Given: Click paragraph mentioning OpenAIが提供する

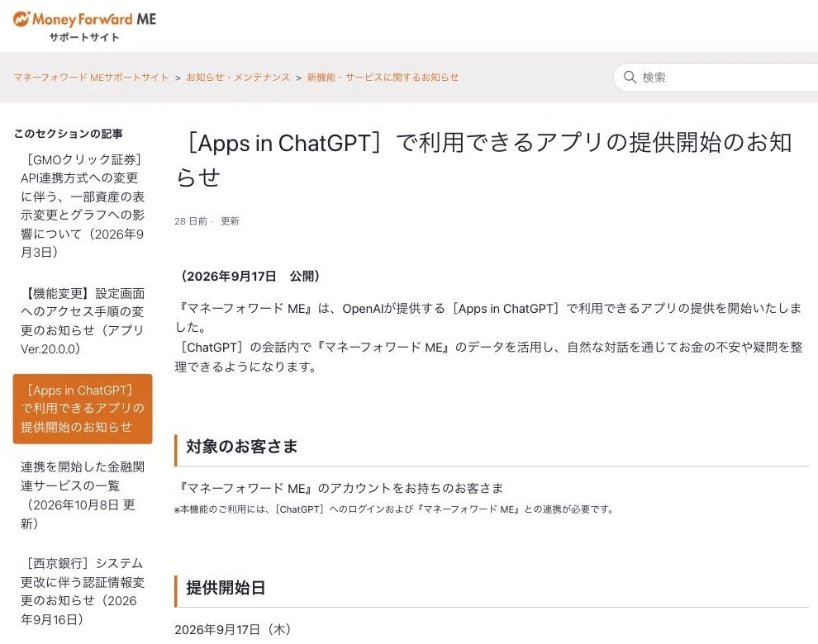Looking at the screenshot, I should click(x=488, y=318).
